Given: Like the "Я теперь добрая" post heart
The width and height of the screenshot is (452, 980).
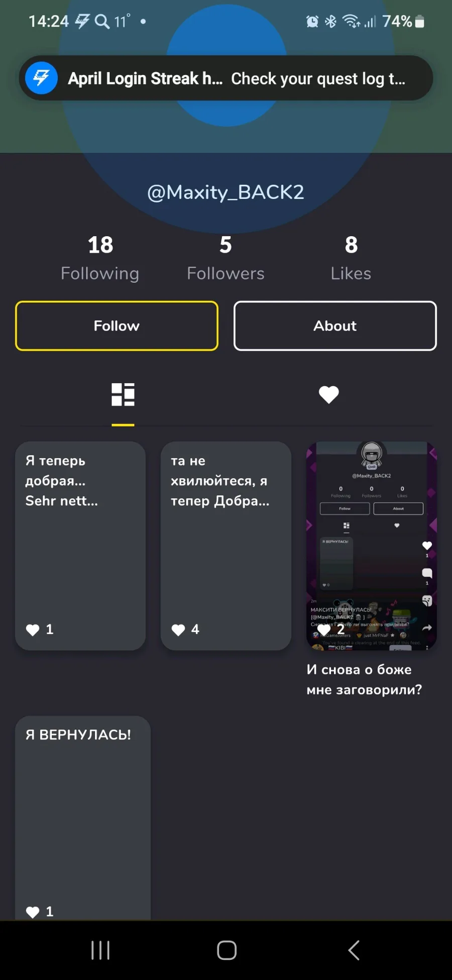Looking at the screenshot, I should [x=33, y=630].
